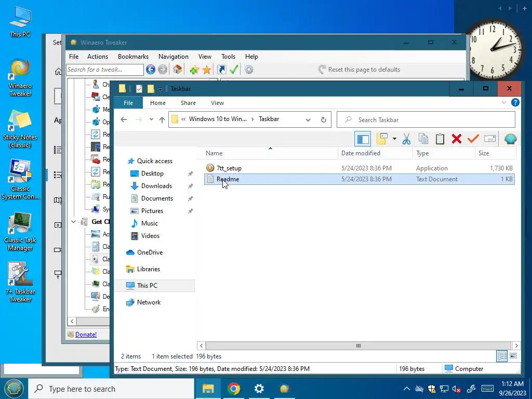
Task: Click Winaero Tweaker blue back arrow
Action: [151, 70]
